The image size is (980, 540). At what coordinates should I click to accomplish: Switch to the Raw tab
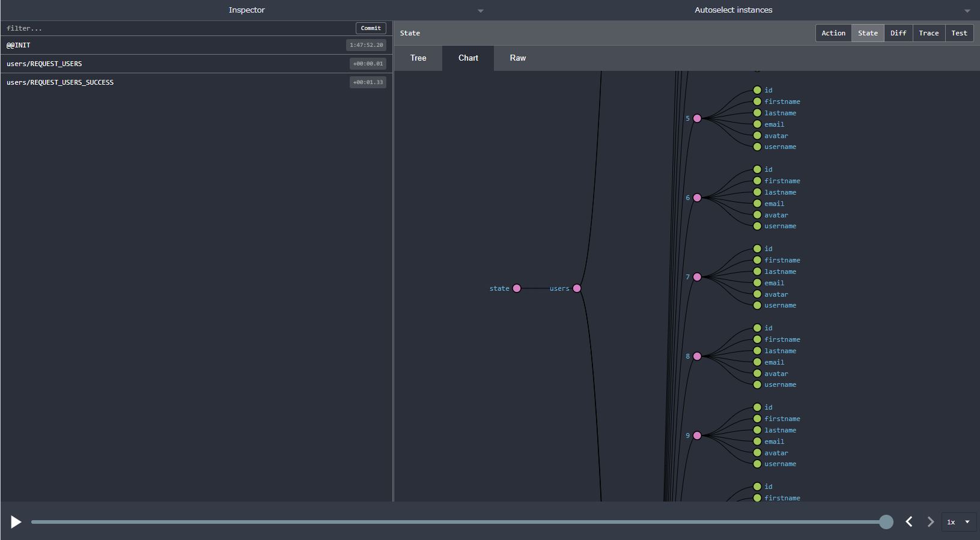click(517, 58)
